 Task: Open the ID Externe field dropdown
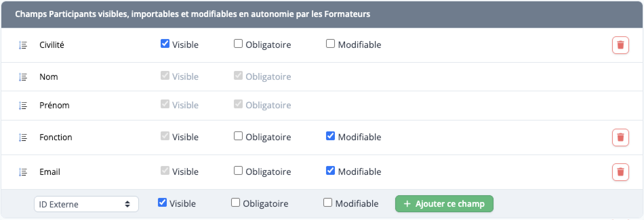(86, 204)
